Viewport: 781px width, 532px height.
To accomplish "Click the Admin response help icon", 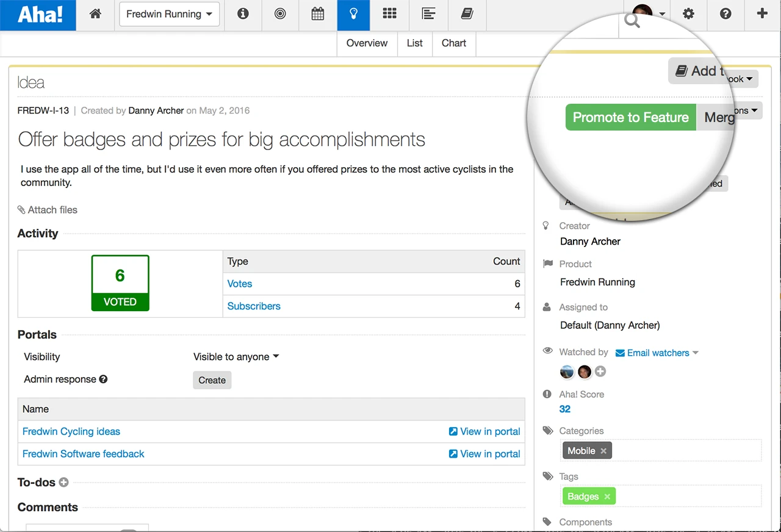I will click(x=103, y=379).
